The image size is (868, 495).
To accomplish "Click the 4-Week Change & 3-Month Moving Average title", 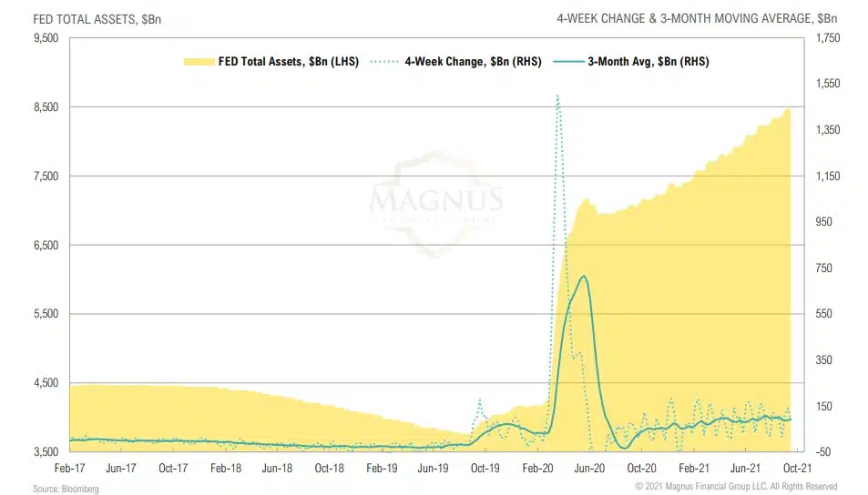I will [710, 17].
